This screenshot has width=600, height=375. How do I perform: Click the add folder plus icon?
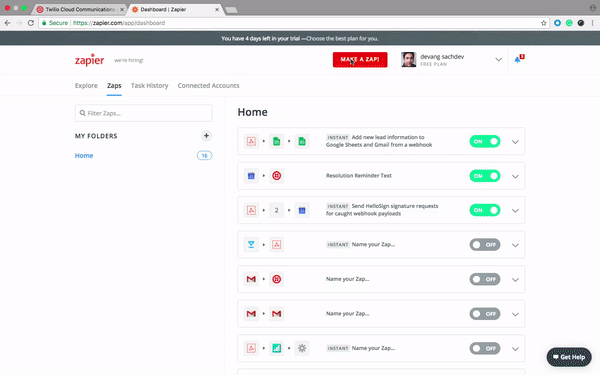click(206, 135)
